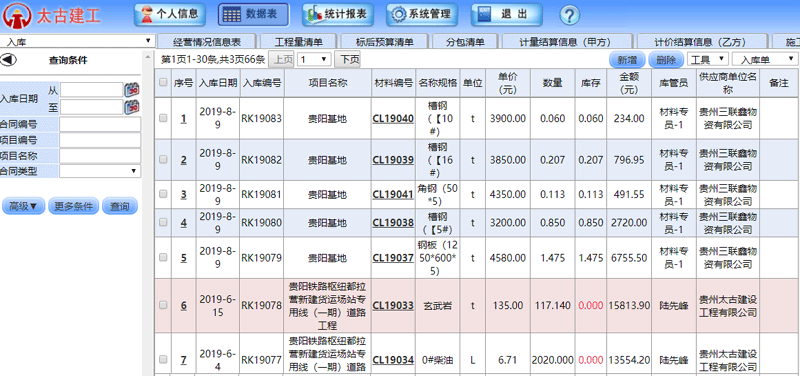This screenshot has height=376, width=800.
Task: Click the 新增 add button
Action: pos(627,60)
